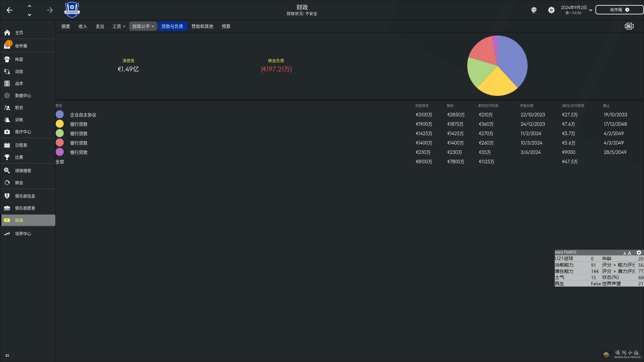Expand the 工资 dropdown tab
The width and height of the screenshot is (644, 362).
pyautogui.click(x=119, y=26)
